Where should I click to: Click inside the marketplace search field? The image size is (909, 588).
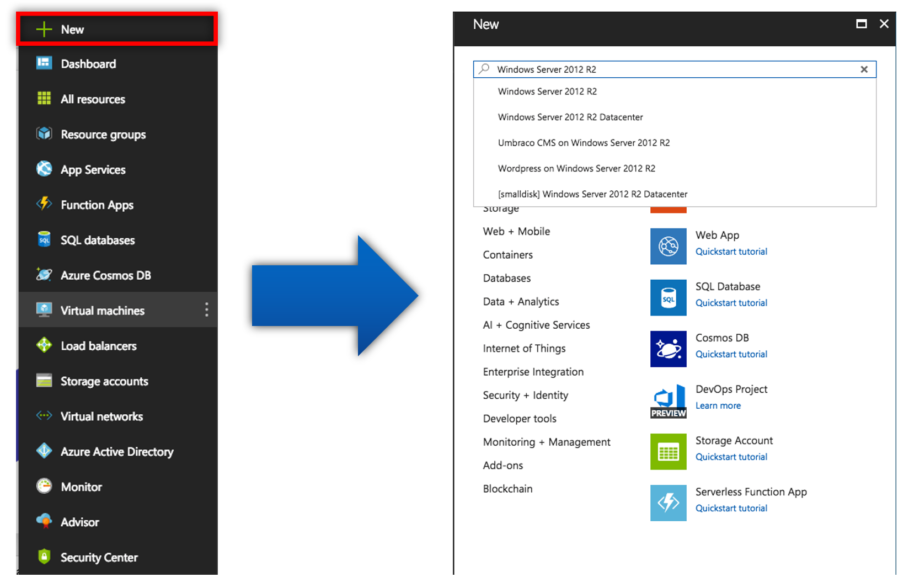click(x=675, y=70)
